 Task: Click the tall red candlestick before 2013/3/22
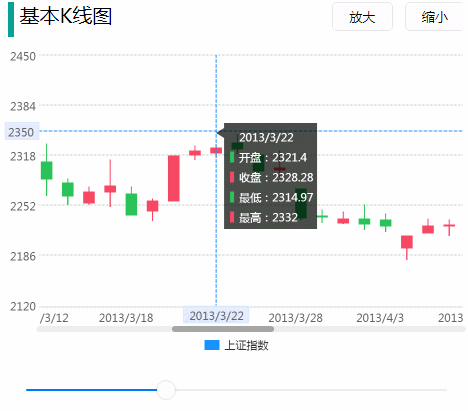[174, 178]
